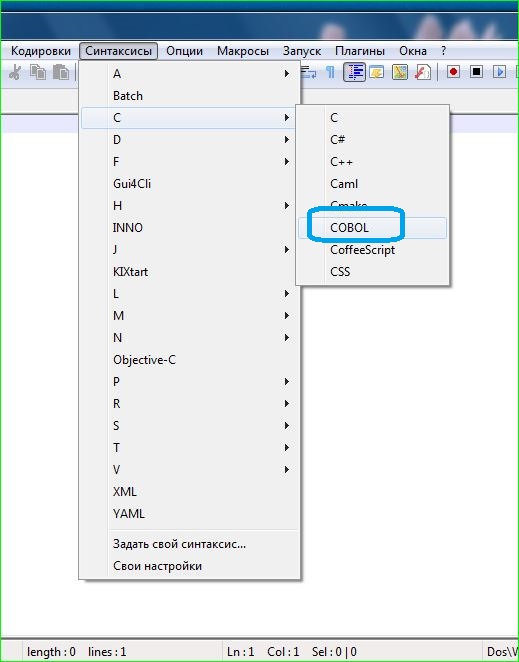This screenshot has width=519, height=662.
Task: Select COBOL in the submenu
Action: 372,228
